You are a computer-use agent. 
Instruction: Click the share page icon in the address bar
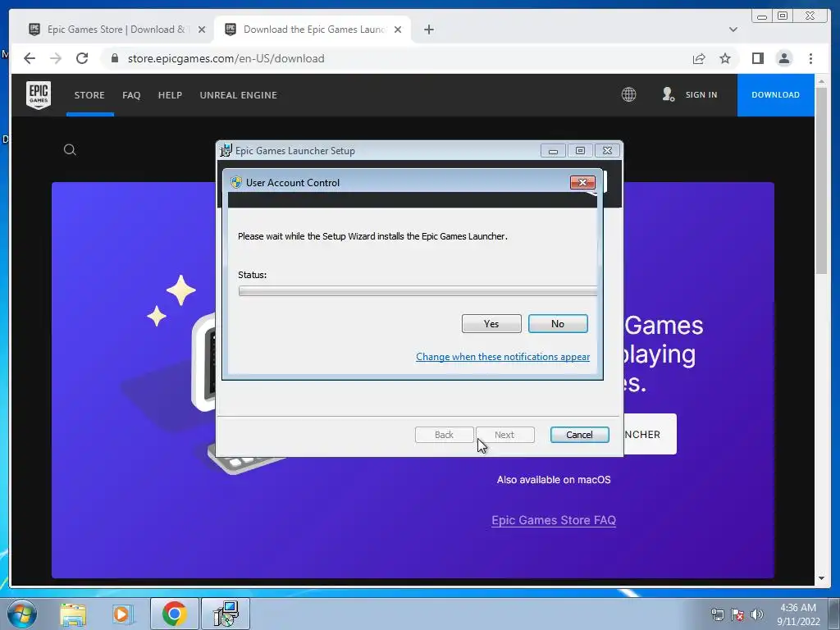tap(699, 58)
